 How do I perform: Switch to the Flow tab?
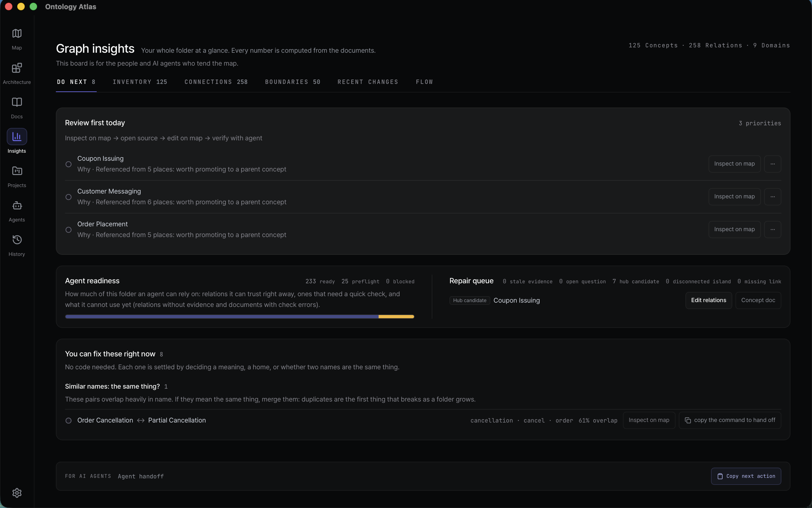click(x=424, y=82)
